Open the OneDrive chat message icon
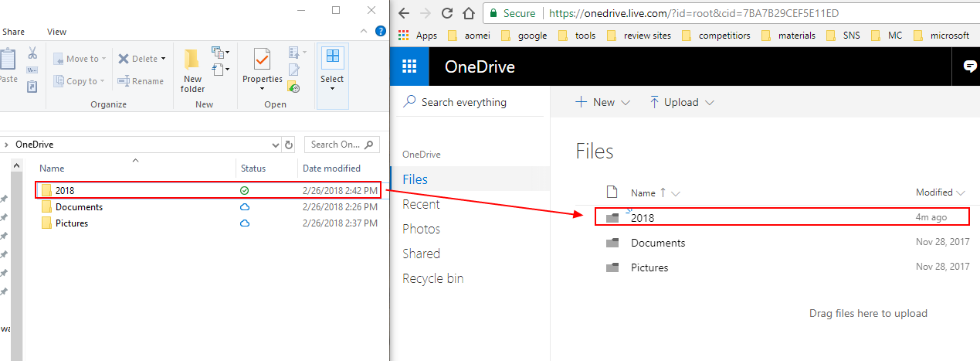Screen dimensions: 980x361 click(x=970, y=66)
